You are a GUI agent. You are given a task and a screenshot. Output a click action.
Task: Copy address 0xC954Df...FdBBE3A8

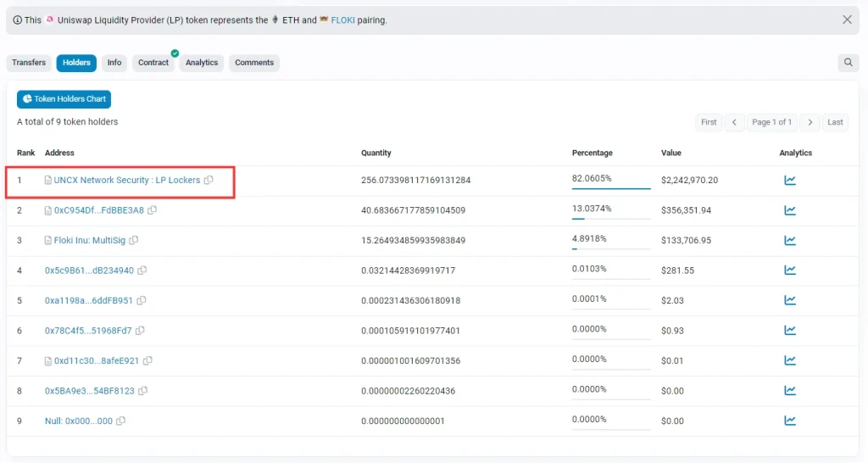pyautogui.click(x=153, y=210)
